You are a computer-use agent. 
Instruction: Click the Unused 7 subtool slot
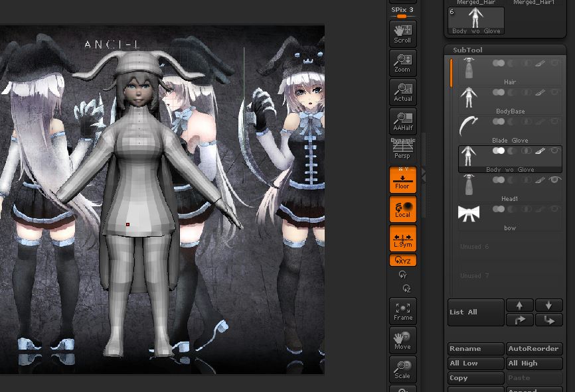[510, 275]
